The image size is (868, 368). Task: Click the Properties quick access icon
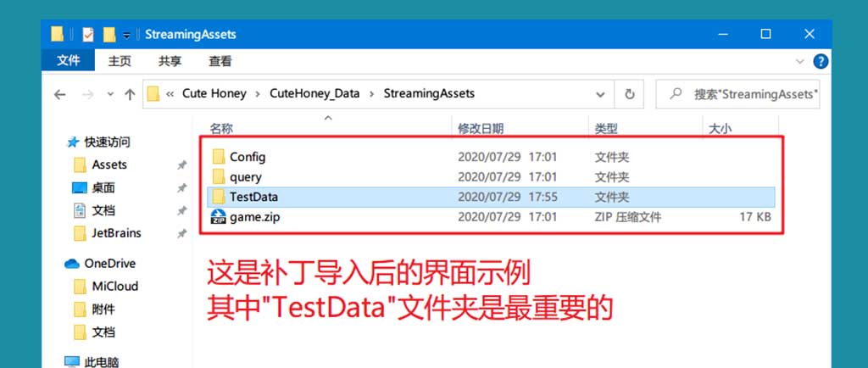(87, 34)
